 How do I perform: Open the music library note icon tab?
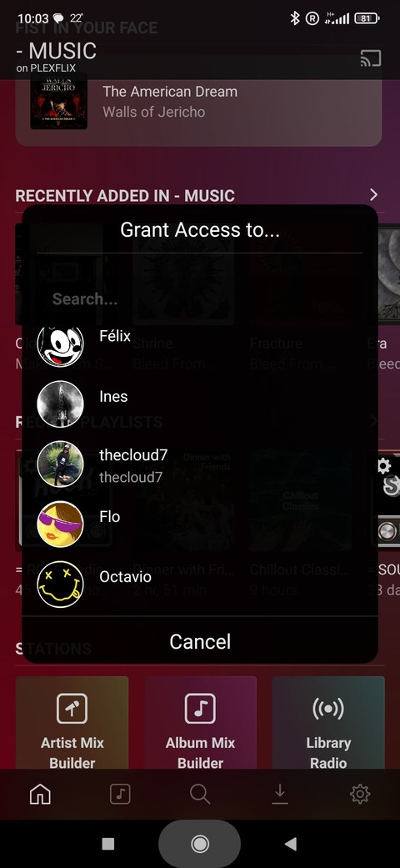120,795
